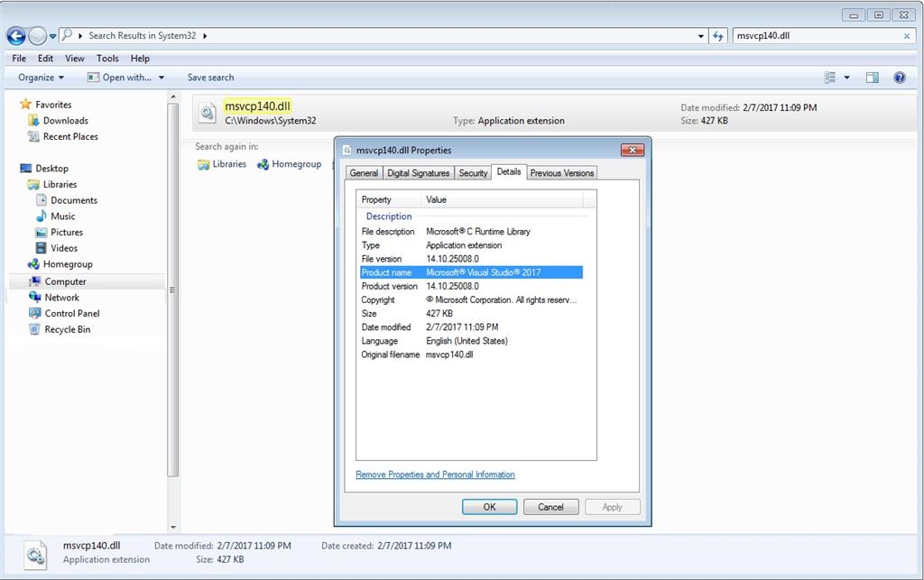Open the File menu
Image resolution: width=924 pixels, height=580 pixels.
(x=19, y=59)
